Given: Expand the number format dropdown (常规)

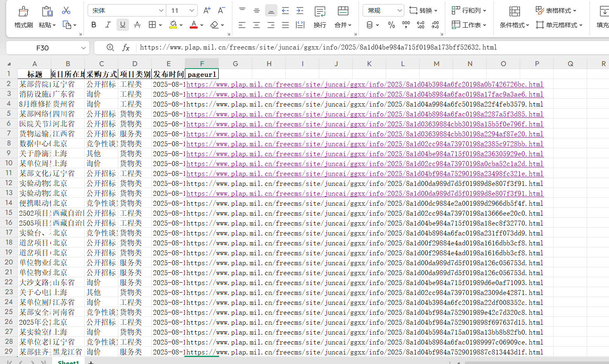Looking at the screenshot, I should tap(399, 10).
